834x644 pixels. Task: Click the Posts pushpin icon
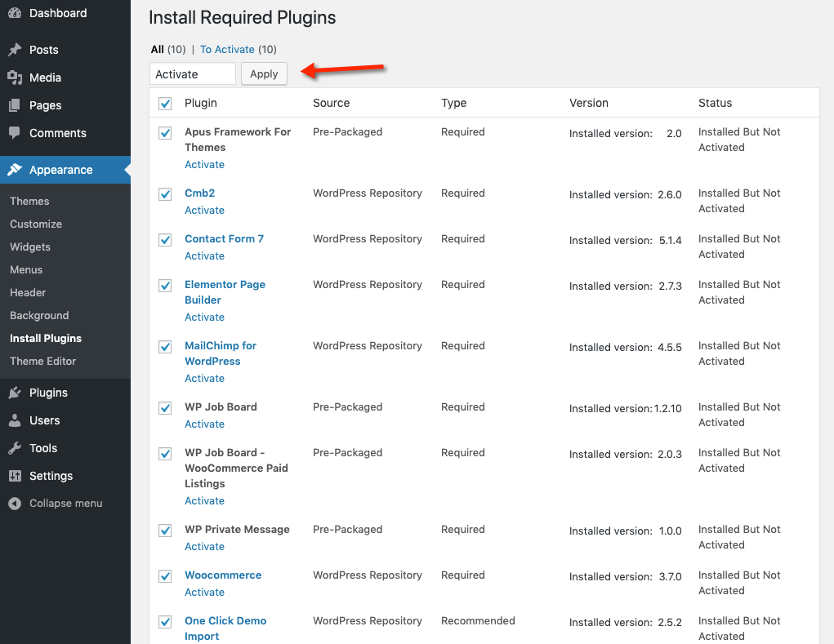(x=15, y=50)
